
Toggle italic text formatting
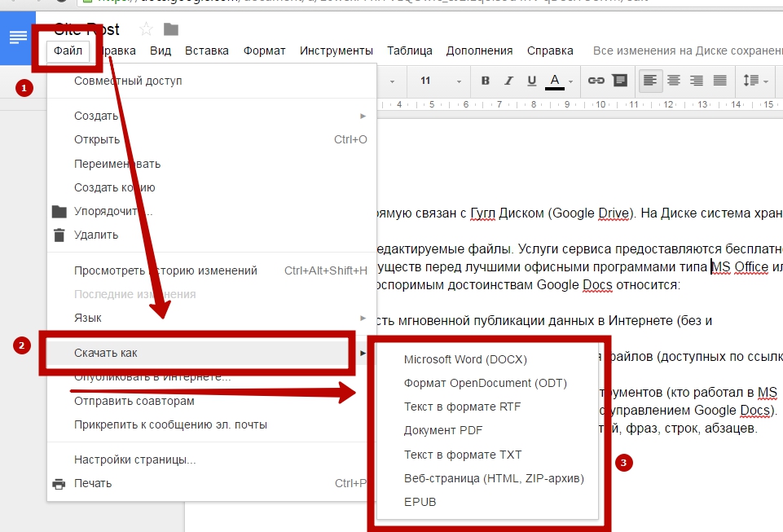pos(509,81)
